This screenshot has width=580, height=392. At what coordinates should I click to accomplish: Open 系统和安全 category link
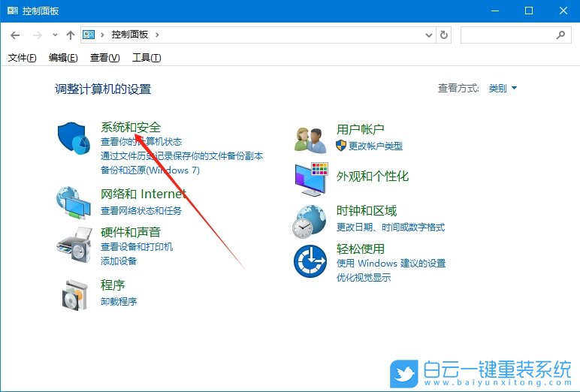(131, 127)
